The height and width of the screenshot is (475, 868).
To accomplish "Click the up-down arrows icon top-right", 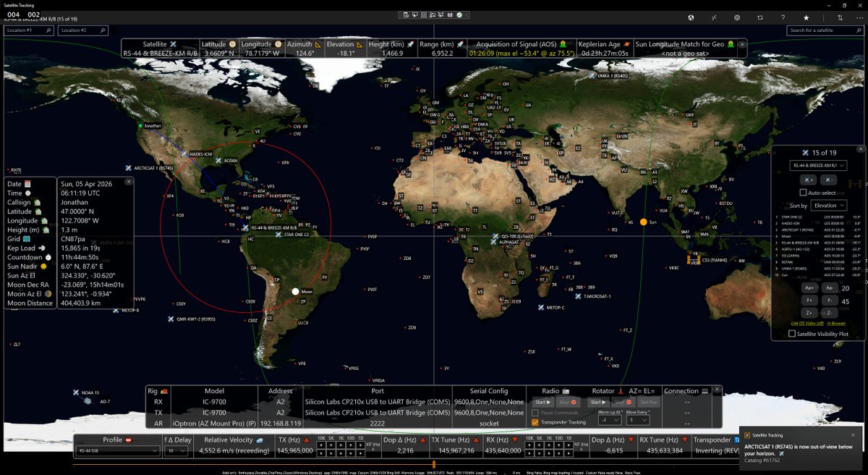I will point(841,17).
